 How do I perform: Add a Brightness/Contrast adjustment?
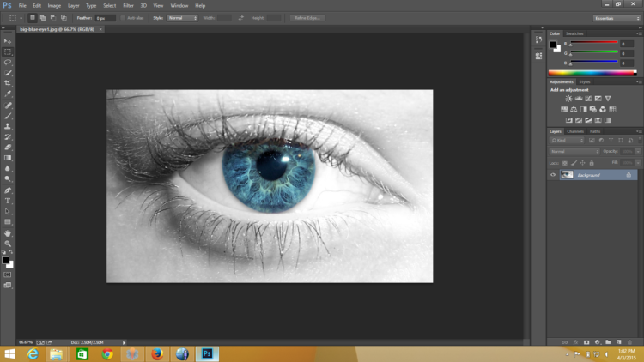pyautogui.click(x=568, y=99)
